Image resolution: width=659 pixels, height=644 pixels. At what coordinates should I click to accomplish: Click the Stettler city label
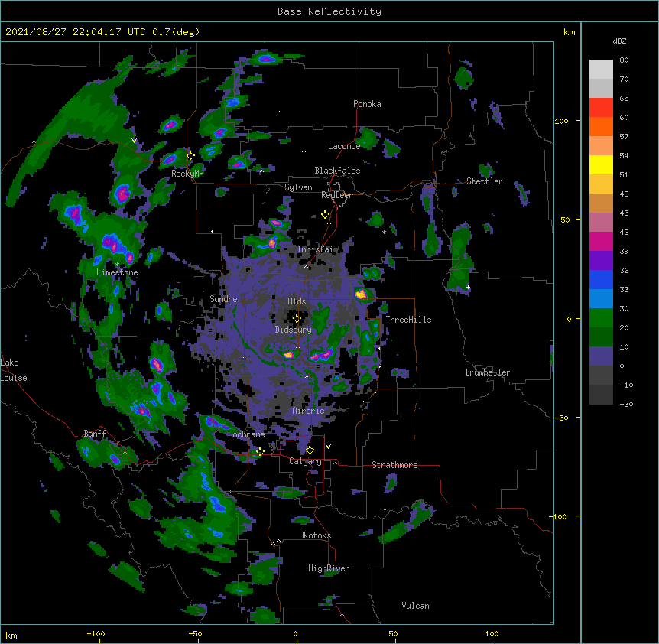tap(485, 181)
